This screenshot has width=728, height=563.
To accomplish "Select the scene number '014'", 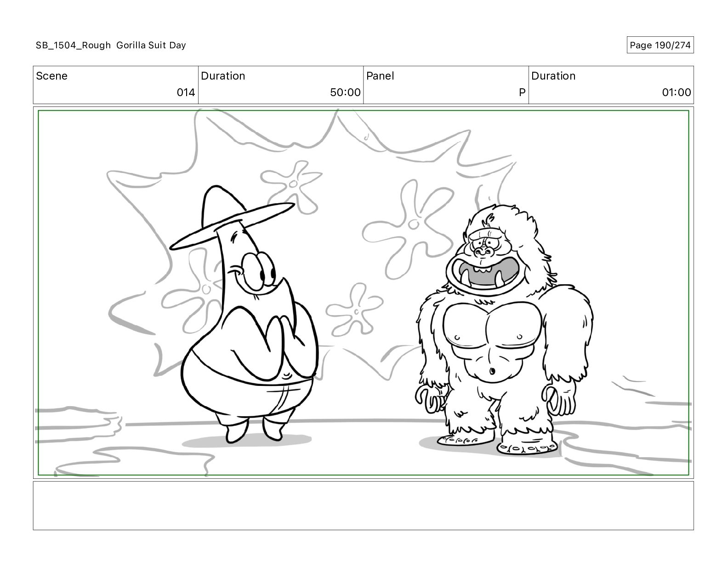I will click(x=186, y=92).
